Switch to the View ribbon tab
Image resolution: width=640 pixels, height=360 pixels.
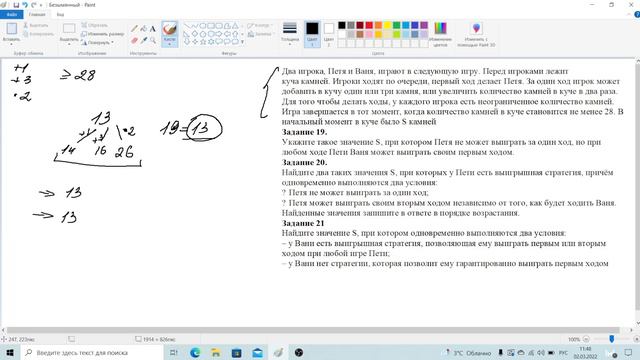60,14
